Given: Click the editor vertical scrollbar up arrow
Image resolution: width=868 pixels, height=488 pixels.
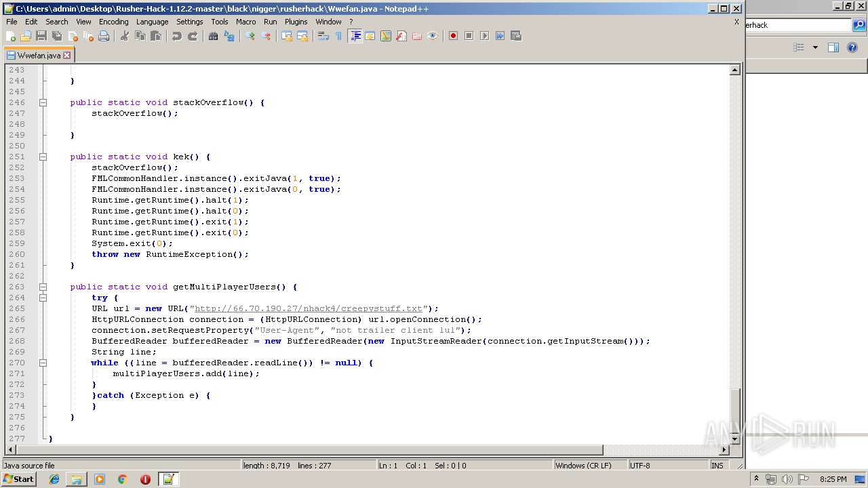Looking at the screenshot, I should click(x=735, y=70).
